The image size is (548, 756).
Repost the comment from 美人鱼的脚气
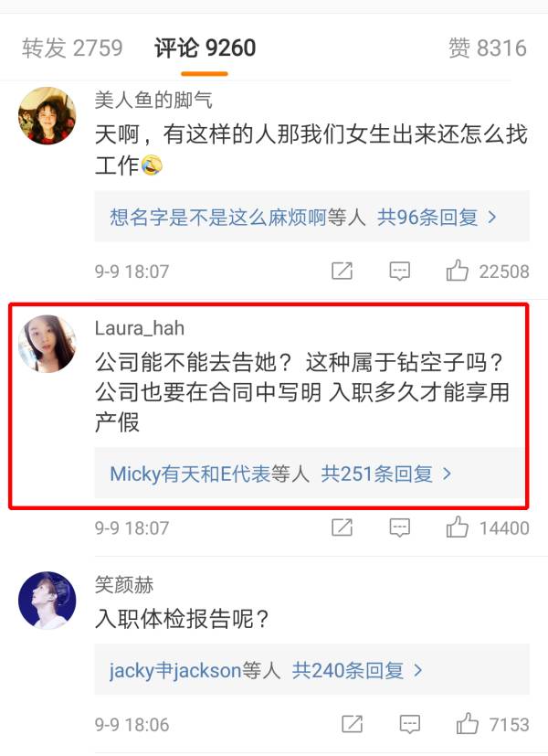tap(342, 271)
